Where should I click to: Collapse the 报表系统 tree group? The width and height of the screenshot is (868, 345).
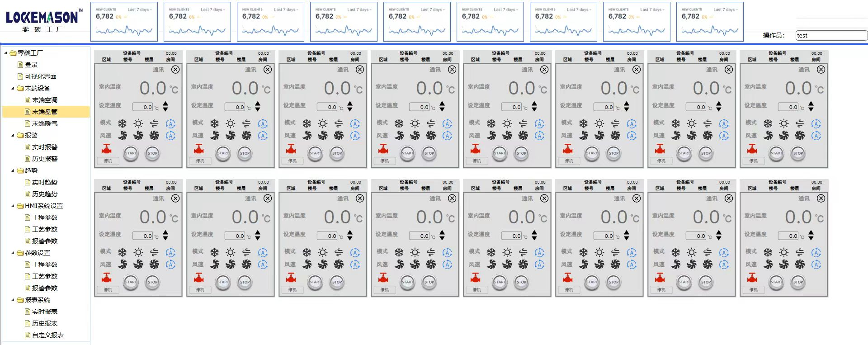coord(13,300)
